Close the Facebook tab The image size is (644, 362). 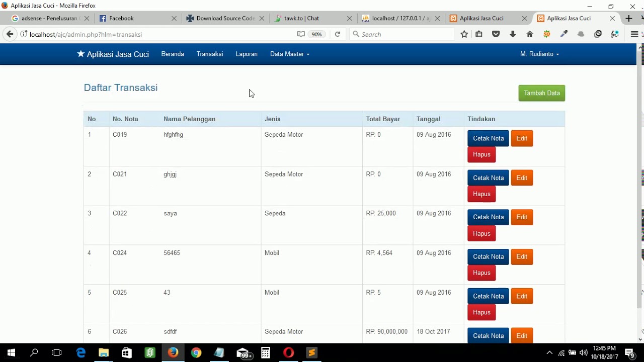coord(174,18)
